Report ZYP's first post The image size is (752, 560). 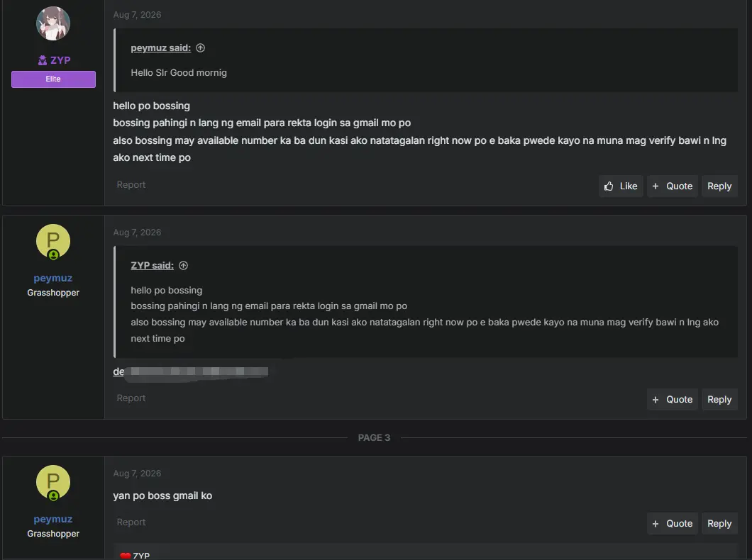point(131,185)
